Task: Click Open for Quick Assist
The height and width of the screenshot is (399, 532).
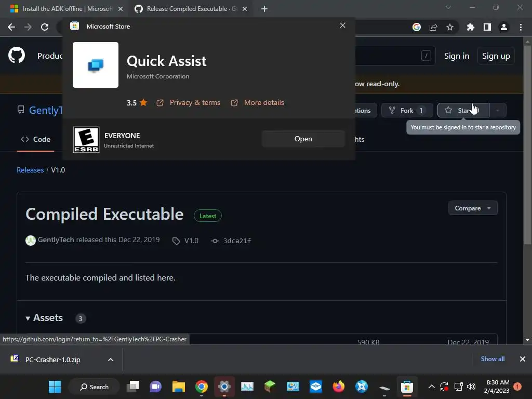Action: click(x=303, y=139)
